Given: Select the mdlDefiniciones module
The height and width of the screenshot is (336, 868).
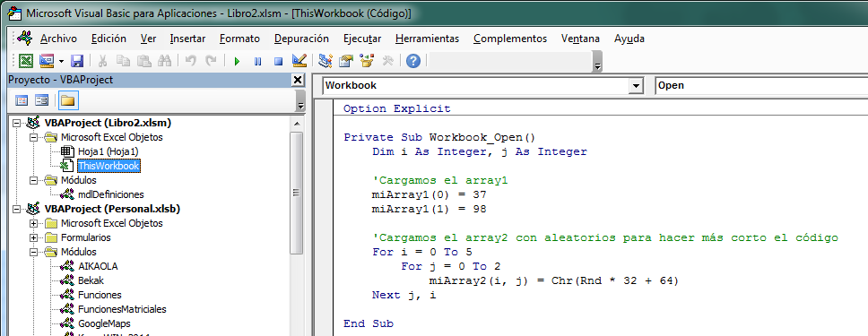Looking at the screenshot, I should tap(110, 194).
